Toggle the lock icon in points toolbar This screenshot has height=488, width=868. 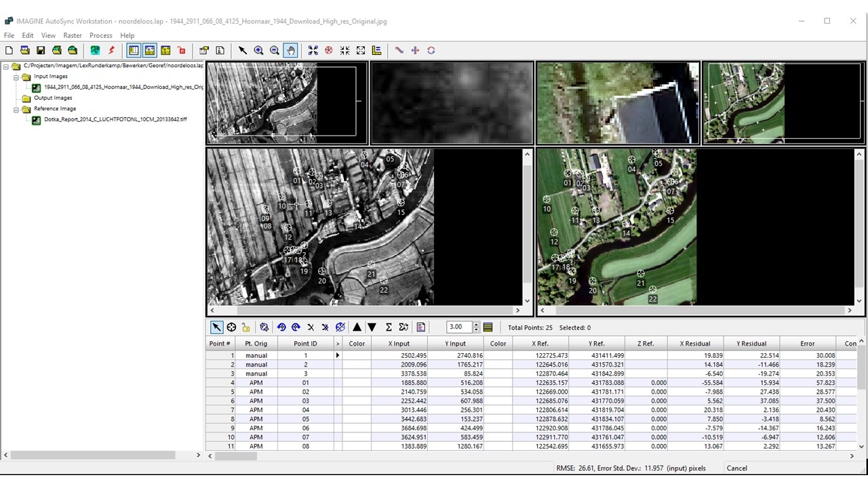point(245,327)
